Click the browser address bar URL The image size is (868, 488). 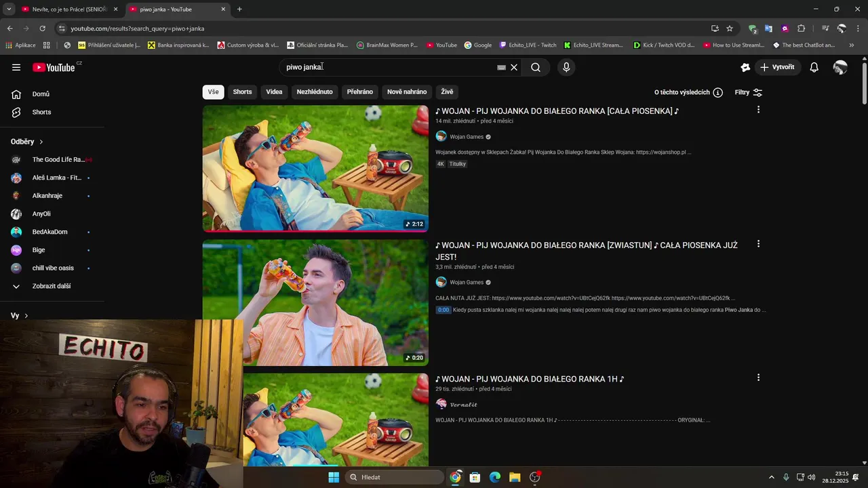coord(138,28)
